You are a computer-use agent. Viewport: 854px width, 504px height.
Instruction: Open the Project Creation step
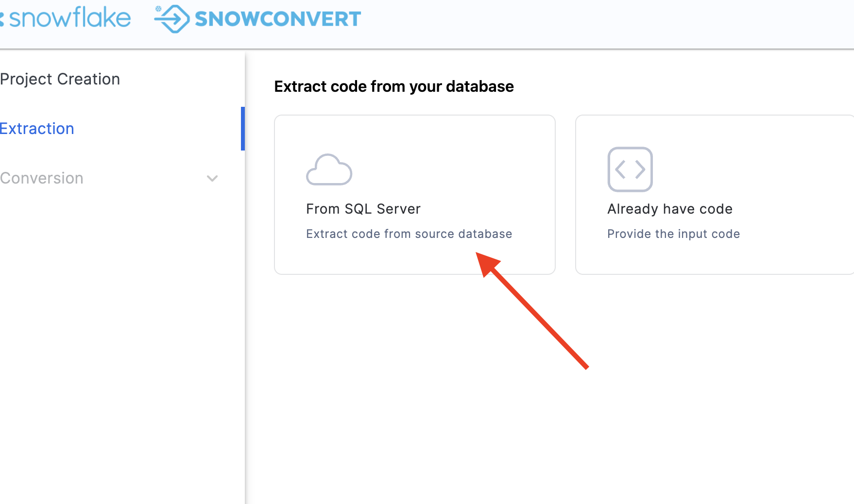tap(60, 79)
